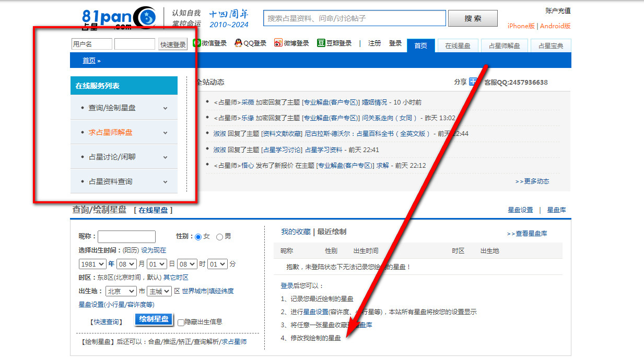Click the 绘制星盘 button

pos(154,319)
